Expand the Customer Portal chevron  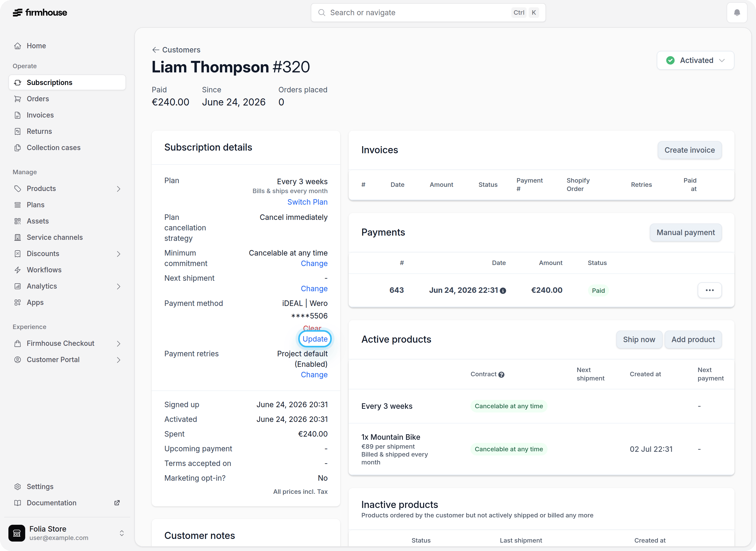(x=118, y=360)
